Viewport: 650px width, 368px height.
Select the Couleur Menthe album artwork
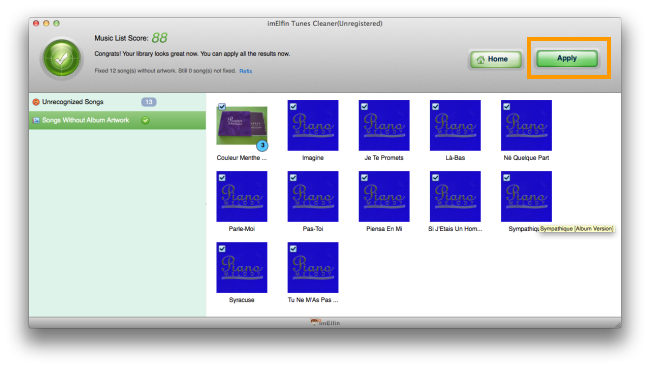tap(242, 126)
